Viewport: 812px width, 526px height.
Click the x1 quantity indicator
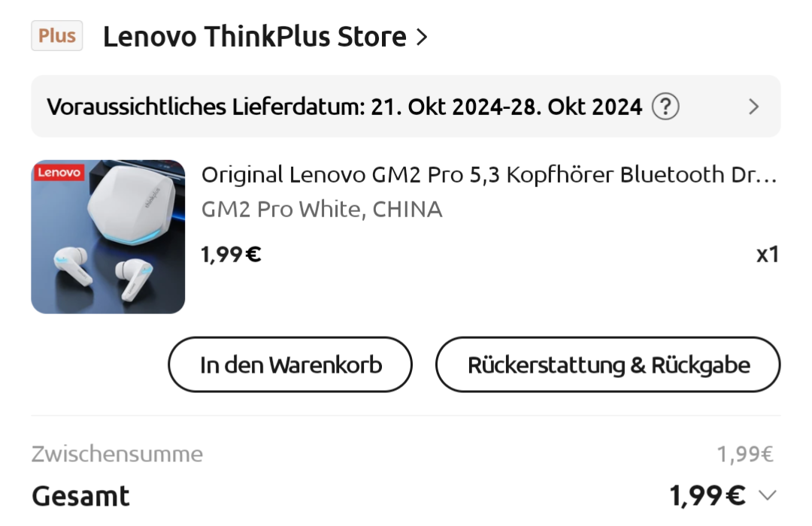[x=767, y=255]
